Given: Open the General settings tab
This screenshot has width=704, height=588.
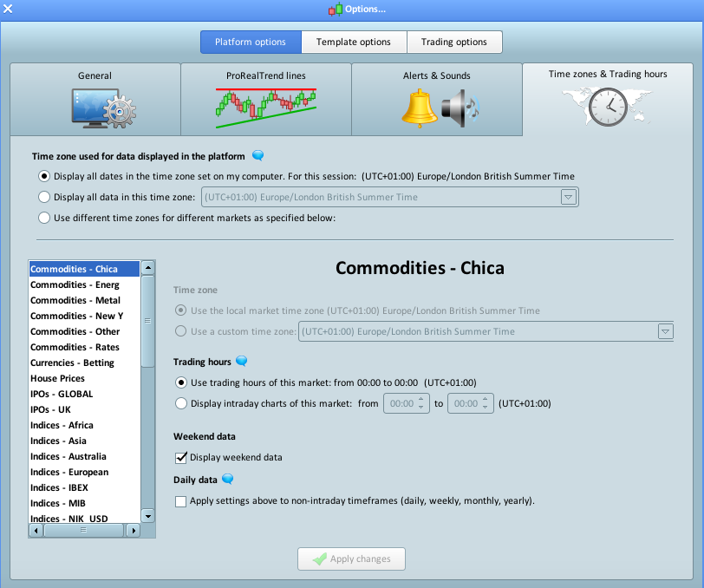Looking at the screenshot, I should (95, 99).
